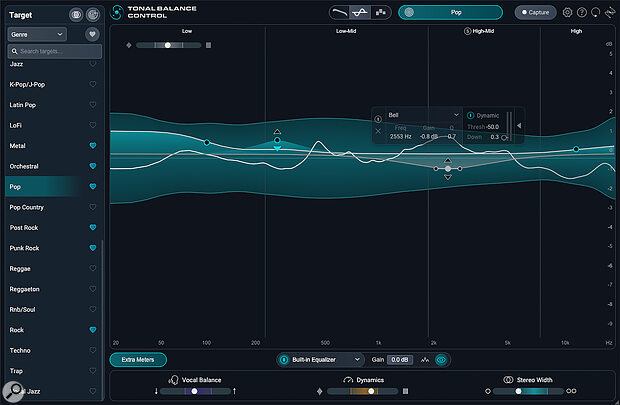Select the bars view mode
620x405 pixels.
[380, 13]
